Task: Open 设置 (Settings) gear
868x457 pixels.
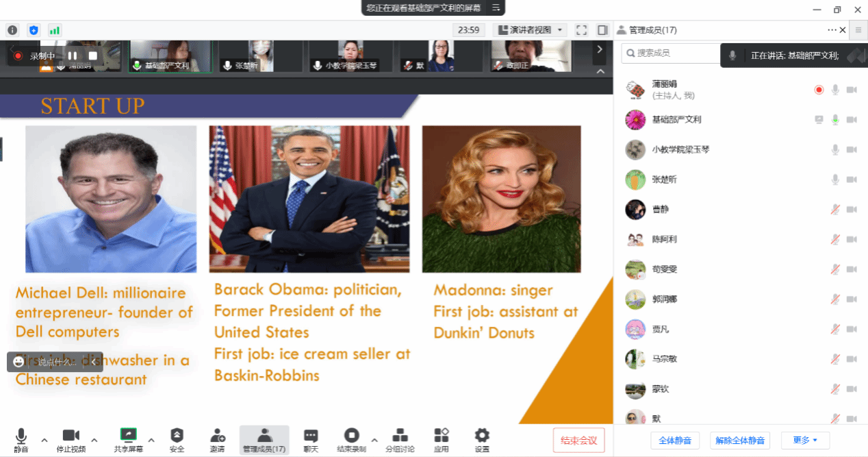Action: coord(482,439)
